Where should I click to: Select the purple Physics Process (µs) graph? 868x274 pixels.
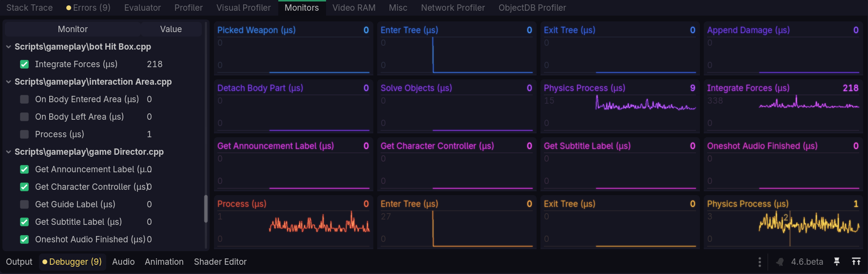(620, 106)
